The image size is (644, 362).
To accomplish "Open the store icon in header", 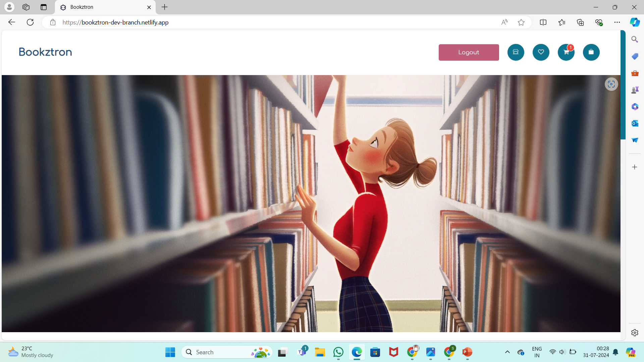I will (x=516, y=52).
